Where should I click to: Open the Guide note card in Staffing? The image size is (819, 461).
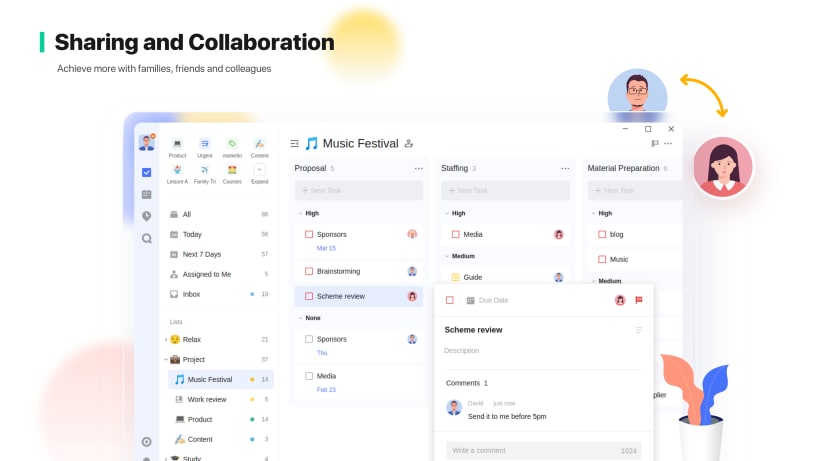pos(506,277)
